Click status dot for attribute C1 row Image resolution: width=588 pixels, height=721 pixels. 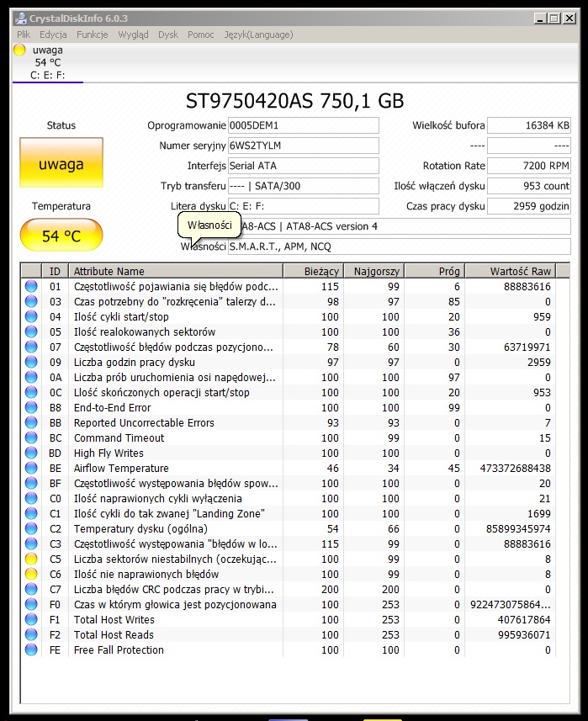(31, 514)
